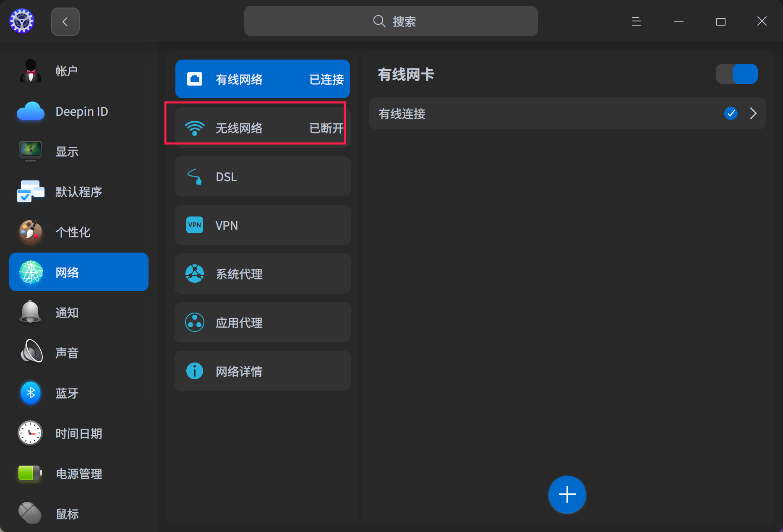
Task: Open the 蓝牙 Bluetooth icon
Action: pyautogui.click(x=31, y=393)
